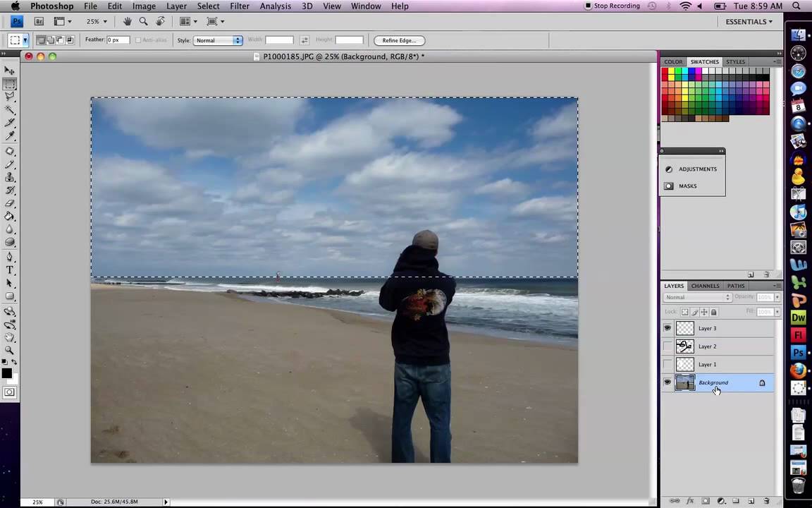The image size is (812, 508).
Task: Toggle visibility of Layer 3
Action: 668,328
